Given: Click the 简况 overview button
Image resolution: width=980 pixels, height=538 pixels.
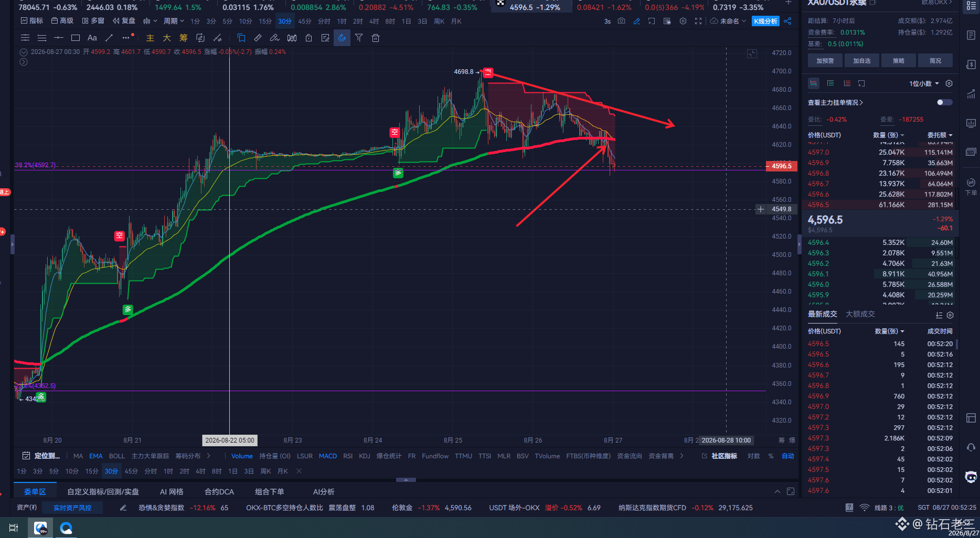Looking at the screenshot, I should pyautogui.click(x=935, y=61).
